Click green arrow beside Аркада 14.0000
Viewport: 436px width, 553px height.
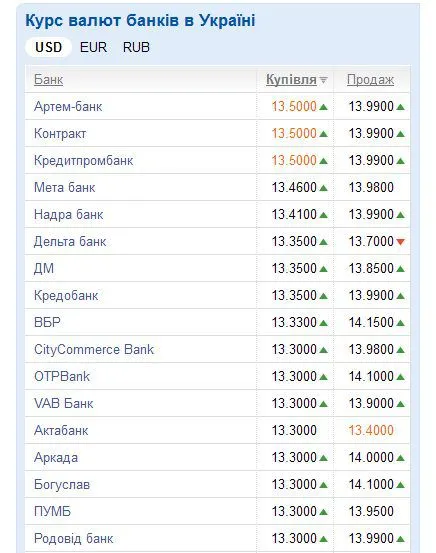(x=400, y=458)
